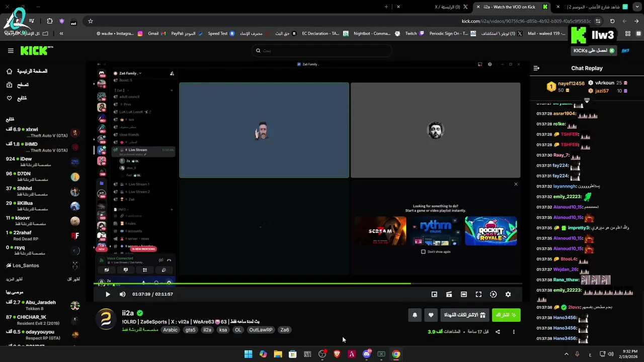Screen dimensions: 644x362
Task: Expand chat leaderboard arrow under nayef12456
Action: tap(587, 101)
